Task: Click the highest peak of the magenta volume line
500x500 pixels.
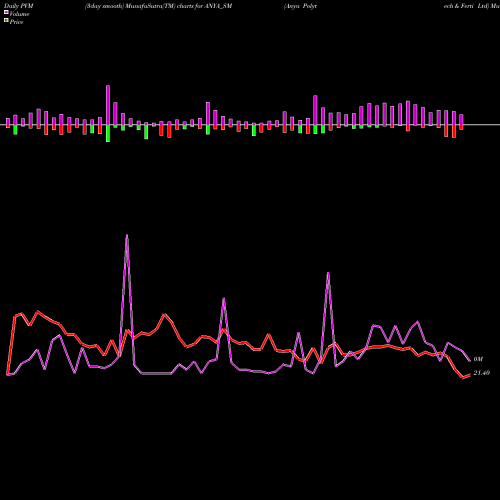Action: click(127, 235)
